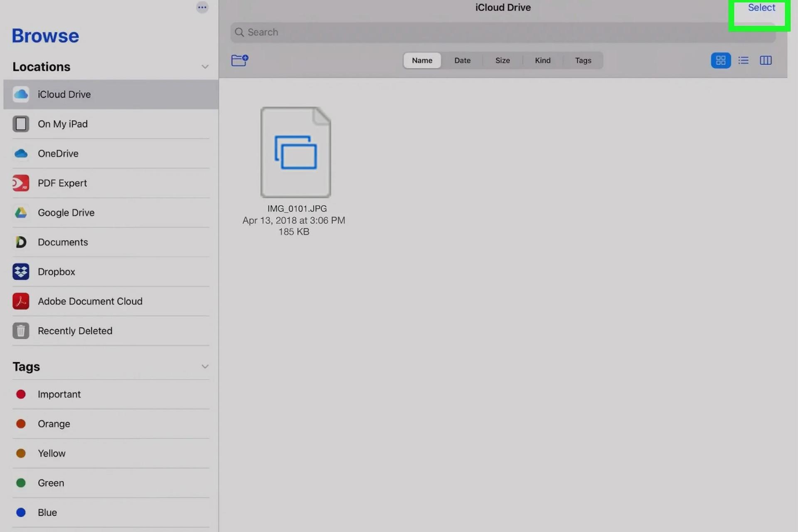This screenshot has height=532, width=798.
Task: Open Dropbox location
Action: 111,271
